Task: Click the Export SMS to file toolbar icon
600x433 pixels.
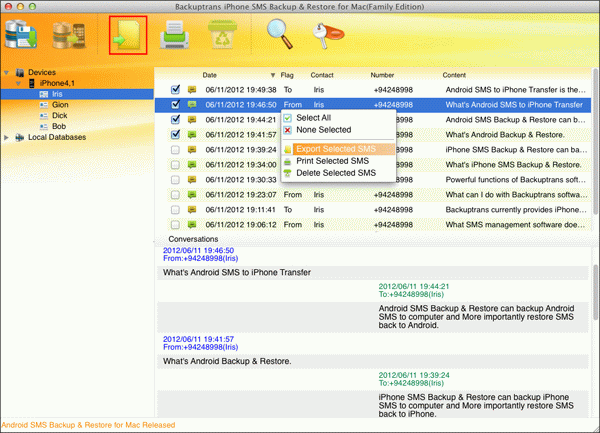Action: [x=128, y=35]
